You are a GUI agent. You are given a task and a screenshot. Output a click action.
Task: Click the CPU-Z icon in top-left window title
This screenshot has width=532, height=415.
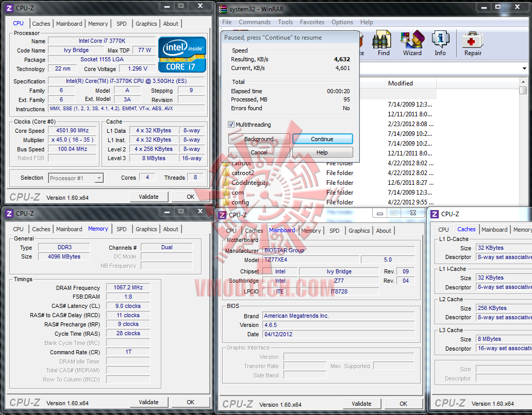coord(9,8)
